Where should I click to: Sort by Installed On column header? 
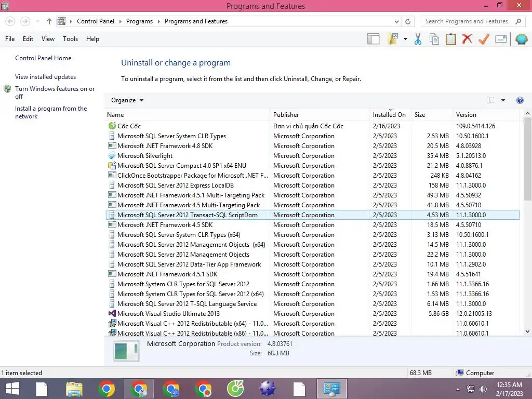pyautogui.click(x=390, y=115)
